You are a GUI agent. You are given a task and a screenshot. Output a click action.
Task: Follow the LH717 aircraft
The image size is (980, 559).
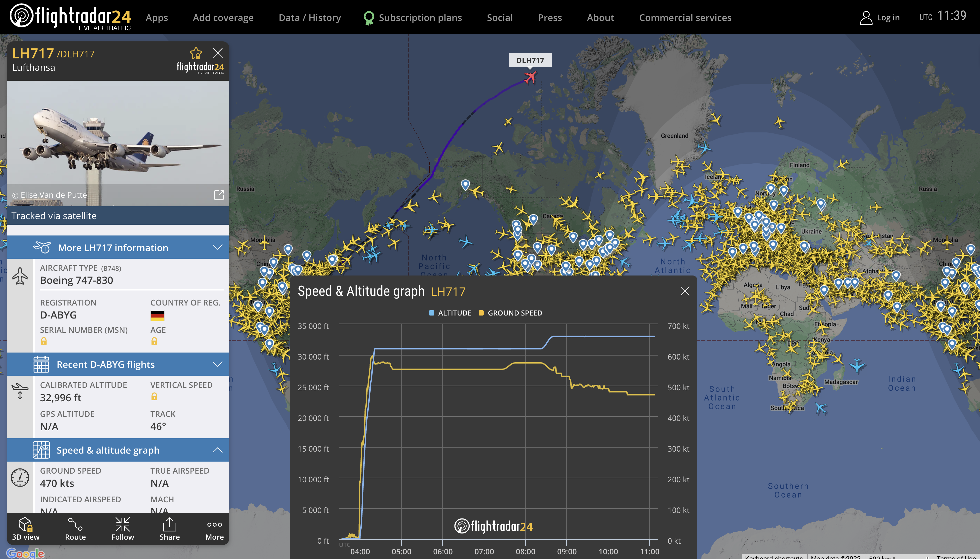123,529
